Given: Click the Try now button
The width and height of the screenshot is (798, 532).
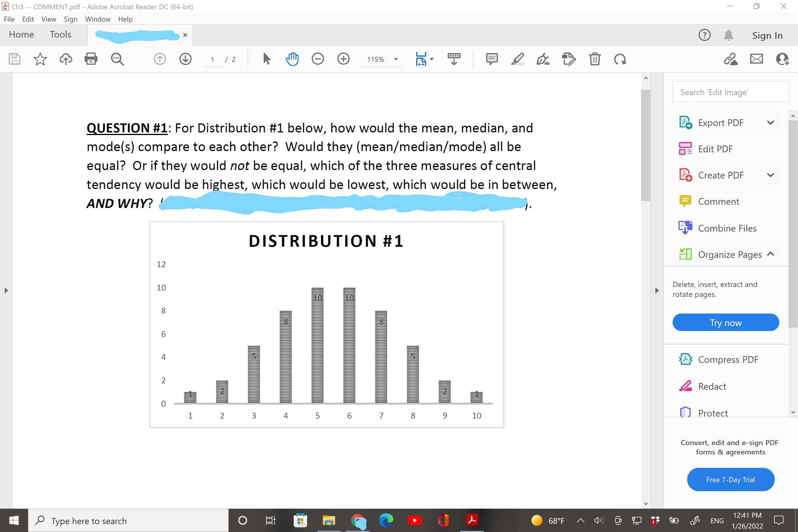Looking at the screenshot, I should click(x=726, y=322).
